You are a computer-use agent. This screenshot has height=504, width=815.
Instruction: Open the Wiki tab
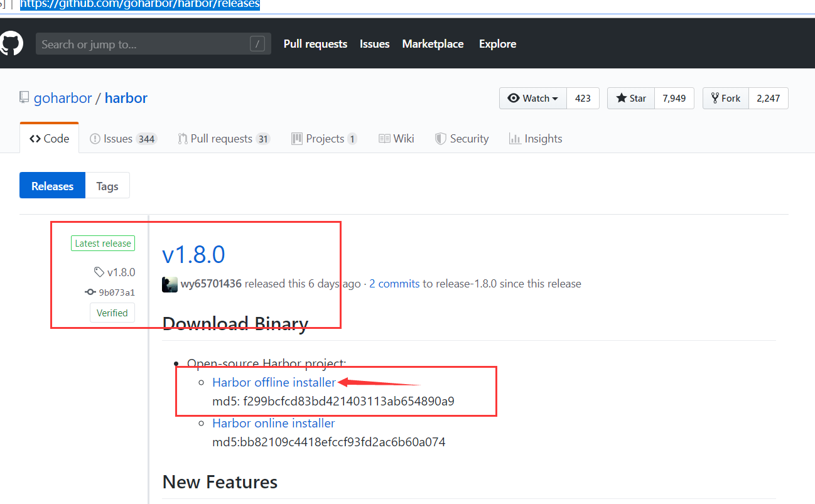click(396, 139)
